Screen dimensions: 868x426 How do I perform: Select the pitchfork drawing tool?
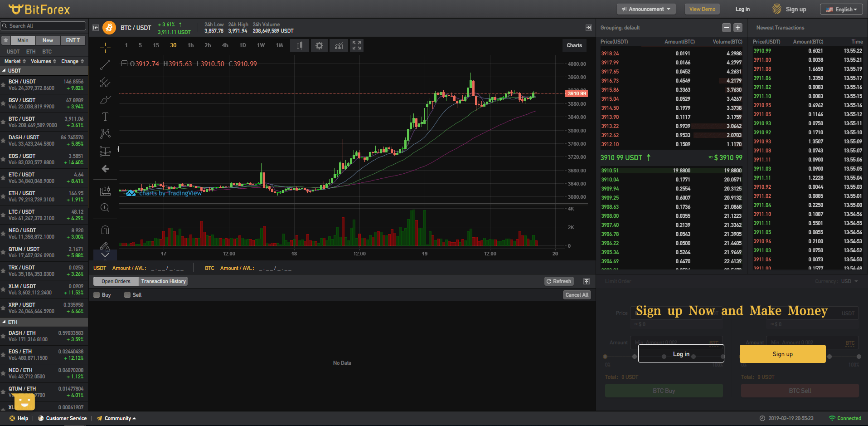tap(105, 82)
